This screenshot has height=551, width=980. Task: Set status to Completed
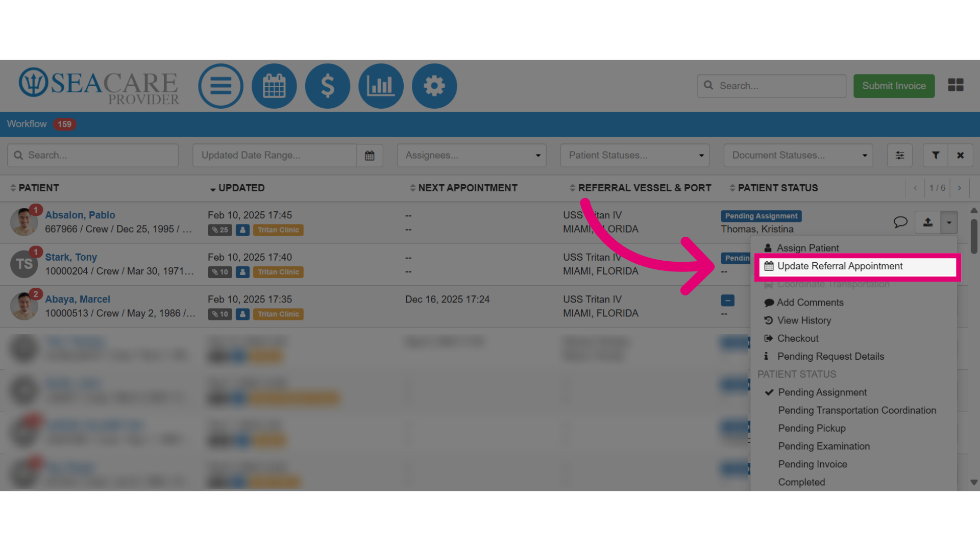853,482
